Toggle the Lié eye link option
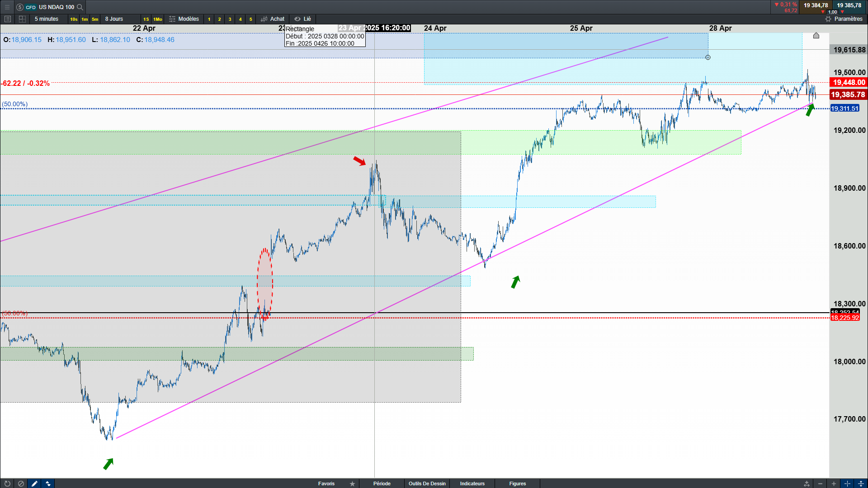Viewport: 868px width, 488px height. click(x=303, y=19)
